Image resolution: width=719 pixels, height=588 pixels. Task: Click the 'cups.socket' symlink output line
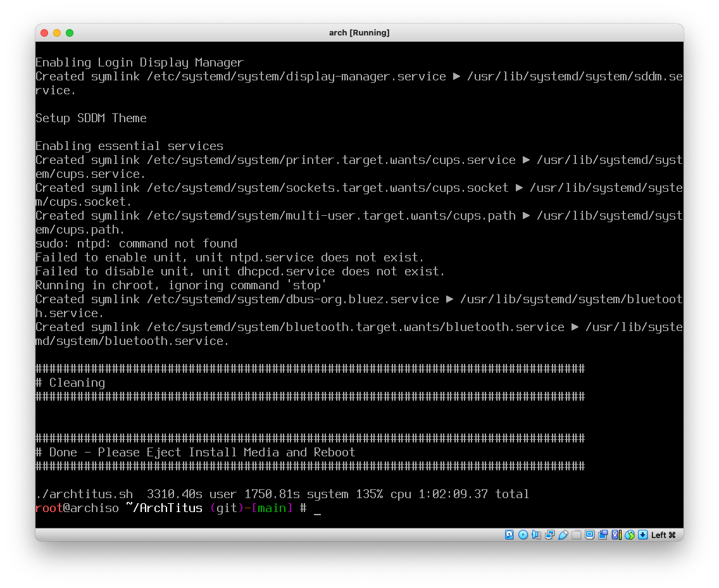359,194
